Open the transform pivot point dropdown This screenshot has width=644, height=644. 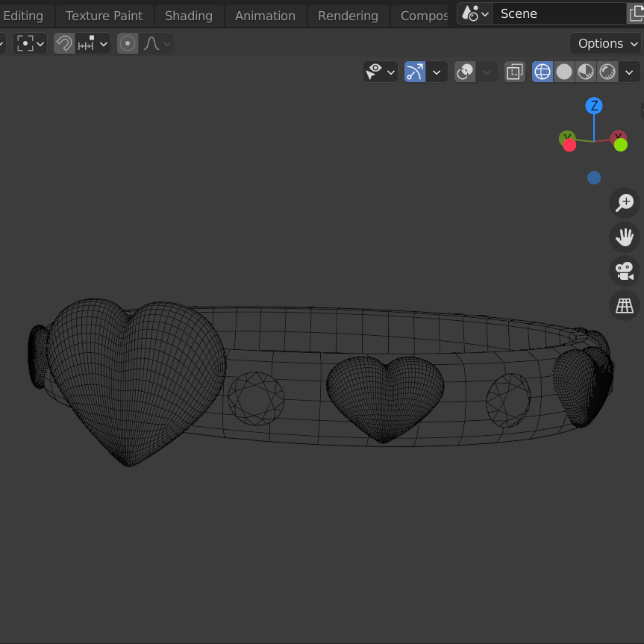tap(30, 43)
